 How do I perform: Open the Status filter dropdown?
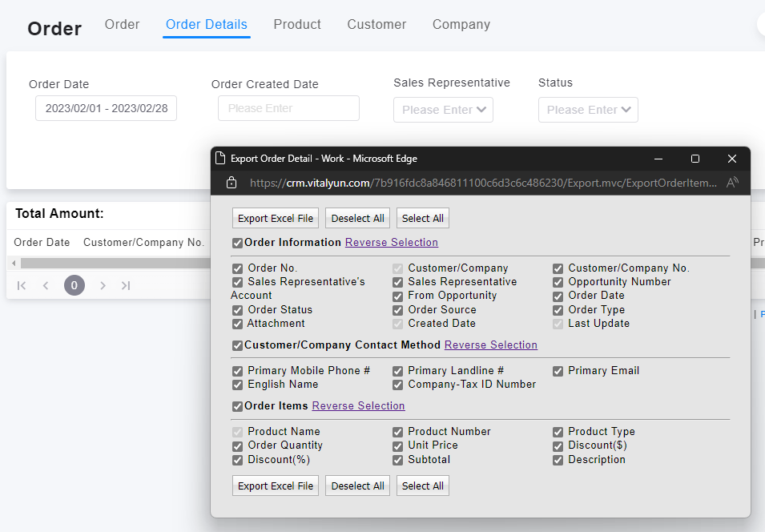589,110
